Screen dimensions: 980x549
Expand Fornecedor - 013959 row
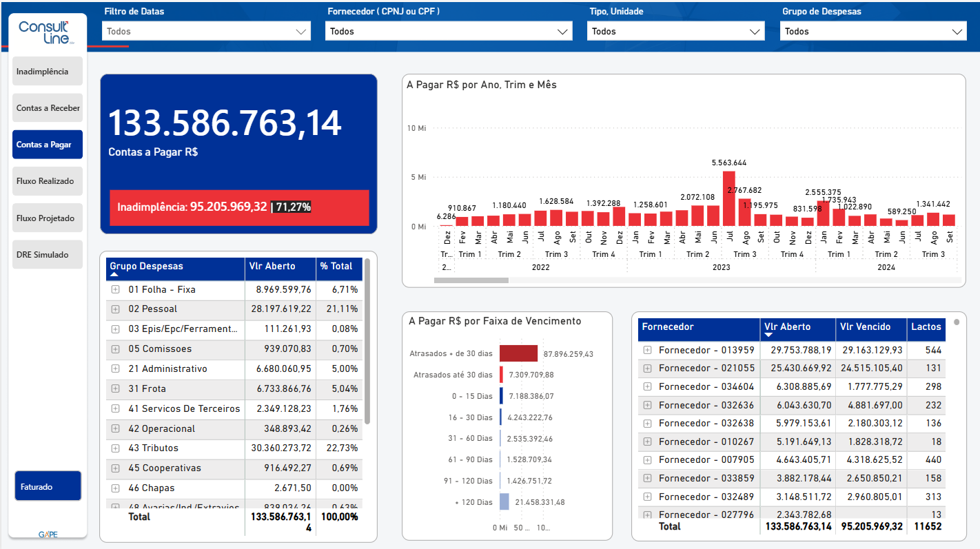pos(647,351)
